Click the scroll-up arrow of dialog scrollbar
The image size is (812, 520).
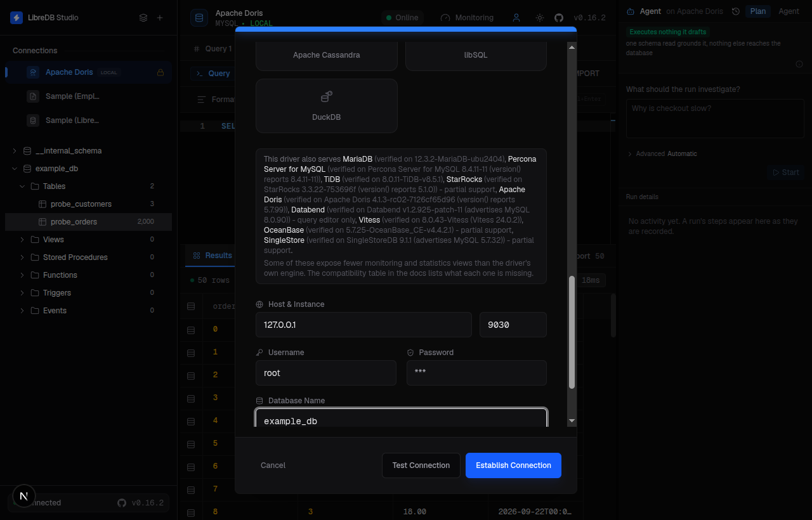click(572, 47)
